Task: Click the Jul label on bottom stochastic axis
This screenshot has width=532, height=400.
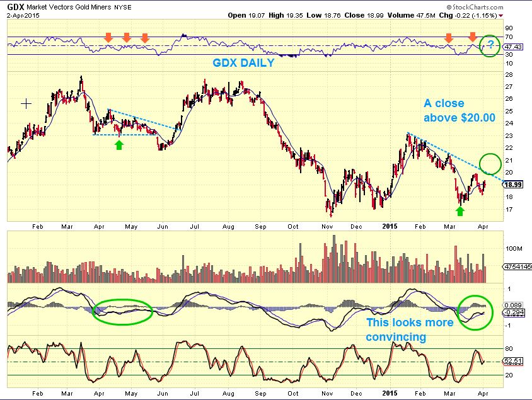Action: point(194,394)
